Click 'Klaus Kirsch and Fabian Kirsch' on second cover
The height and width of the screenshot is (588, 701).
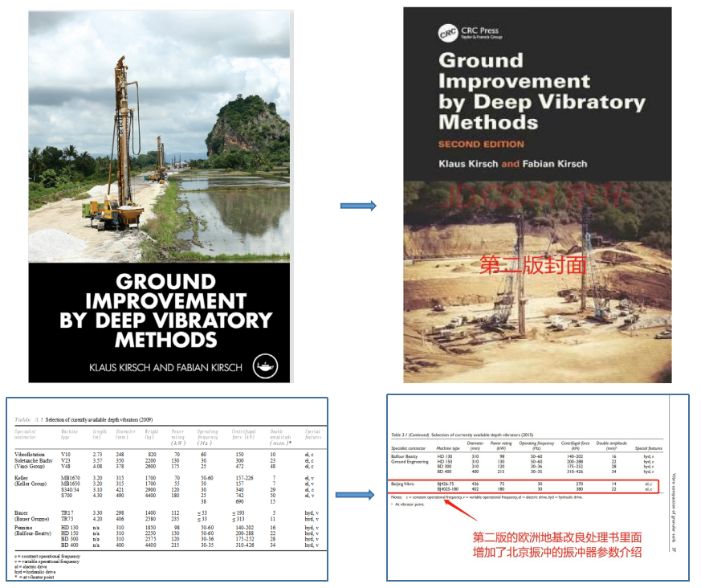[x=512, y=164]
